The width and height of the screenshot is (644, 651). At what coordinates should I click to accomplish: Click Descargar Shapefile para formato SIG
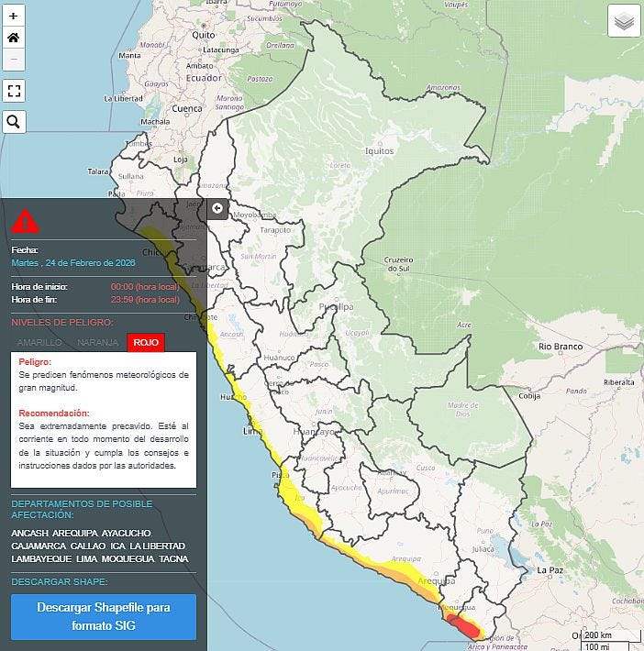pos(104,616)
